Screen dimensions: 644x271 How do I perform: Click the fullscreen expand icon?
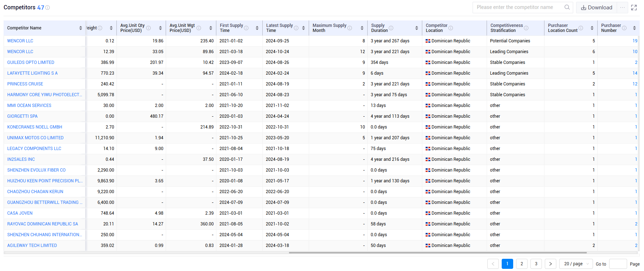634,8
